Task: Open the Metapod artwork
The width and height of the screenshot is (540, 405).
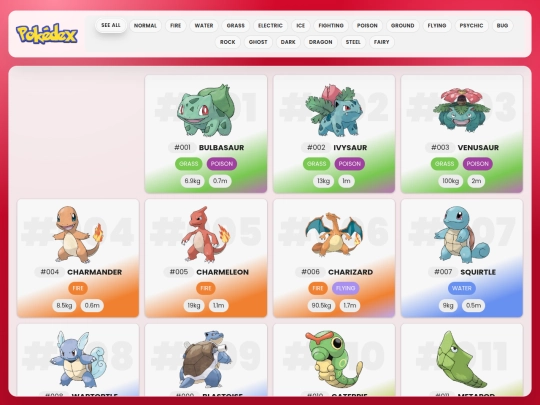Action: tap(461, 359)
